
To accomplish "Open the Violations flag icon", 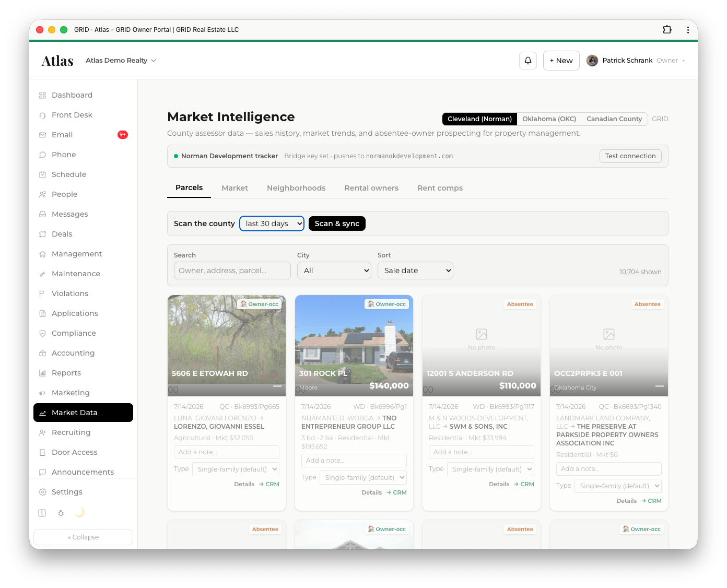I will (x=42, y=293).
